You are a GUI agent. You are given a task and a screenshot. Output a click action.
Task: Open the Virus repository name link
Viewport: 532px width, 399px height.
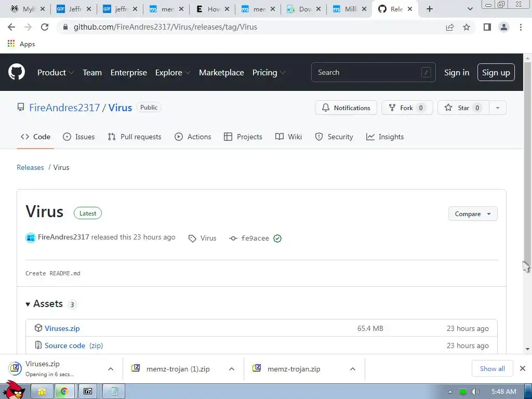click(x=120, y=108)
